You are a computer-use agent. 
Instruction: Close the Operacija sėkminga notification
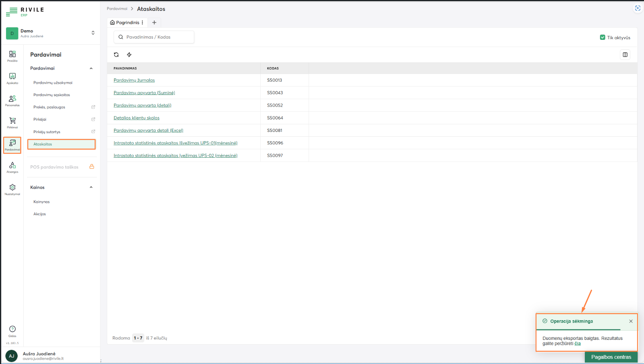pyautogui.click(x=631, y=321)
